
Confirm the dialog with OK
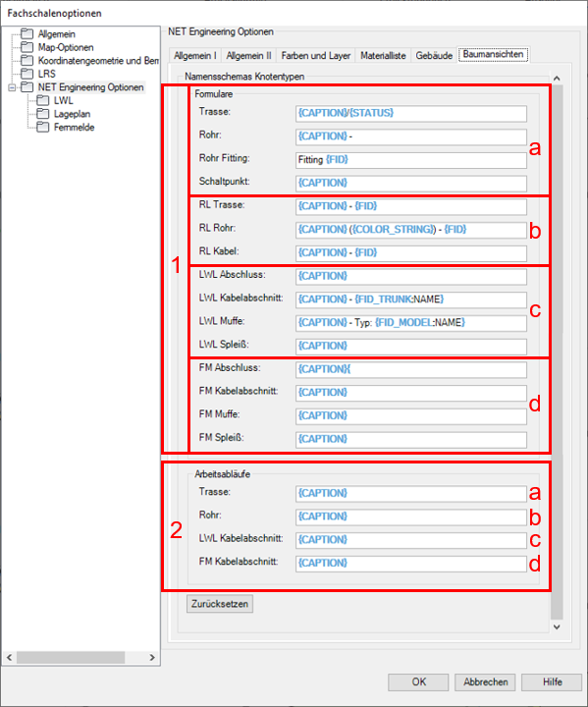pos(418,681)
